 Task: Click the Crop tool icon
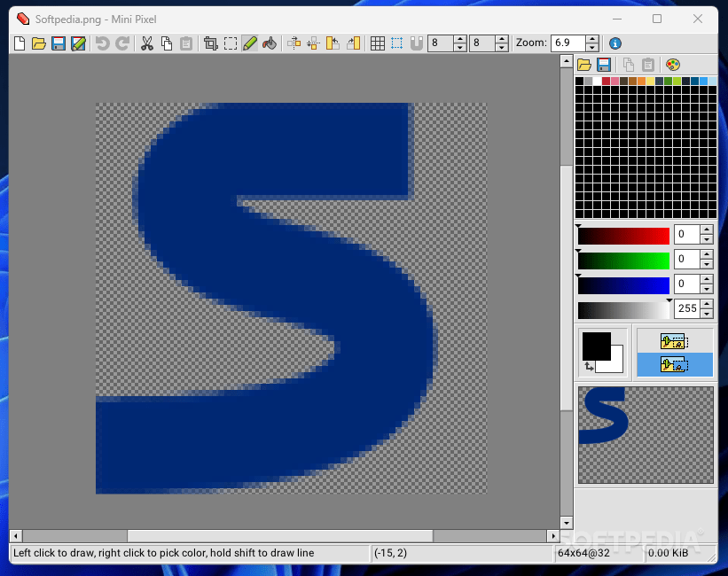[x=211, y=43]
